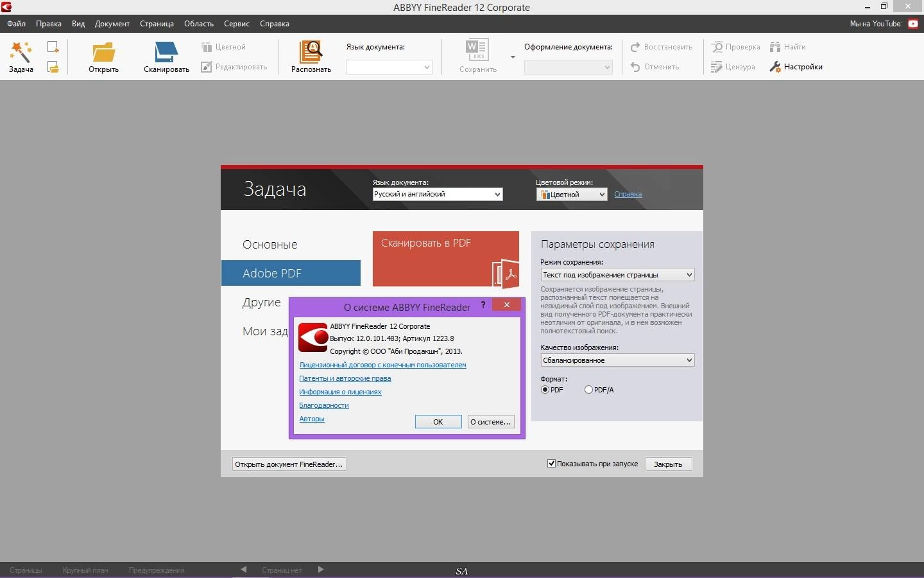Click the YouTube icon in the menu bar

[x=913, y=24]
